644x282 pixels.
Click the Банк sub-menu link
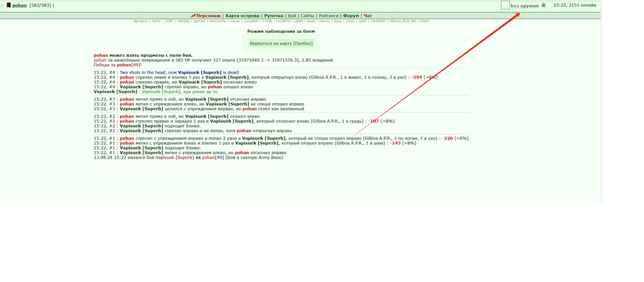(311, 21)
